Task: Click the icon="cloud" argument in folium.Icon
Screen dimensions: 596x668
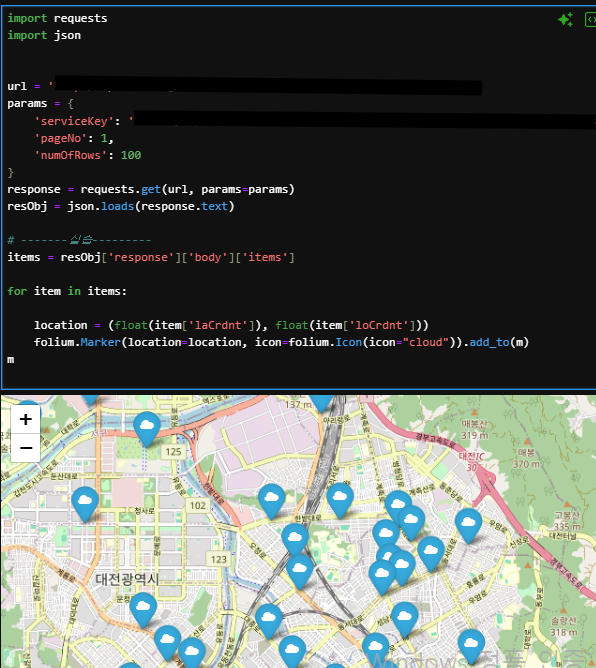Action: 408,342
